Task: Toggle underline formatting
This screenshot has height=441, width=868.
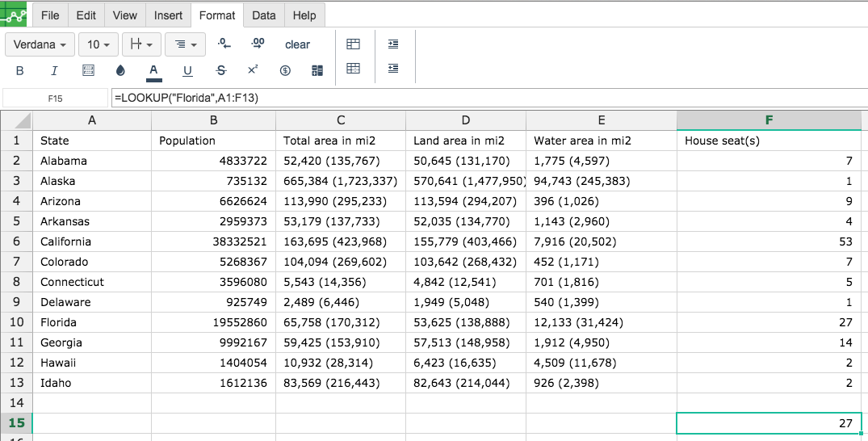Action: [x=187, y=71]
